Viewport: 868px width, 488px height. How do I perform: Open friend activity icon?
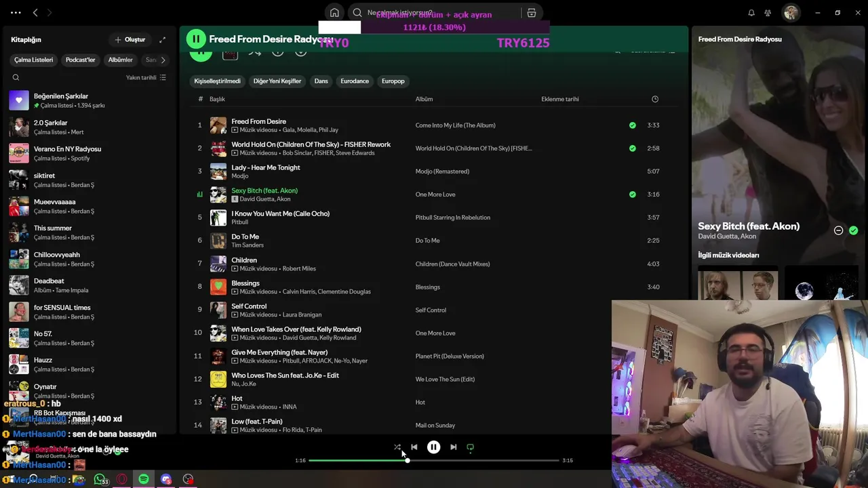(x=768, y=13)
